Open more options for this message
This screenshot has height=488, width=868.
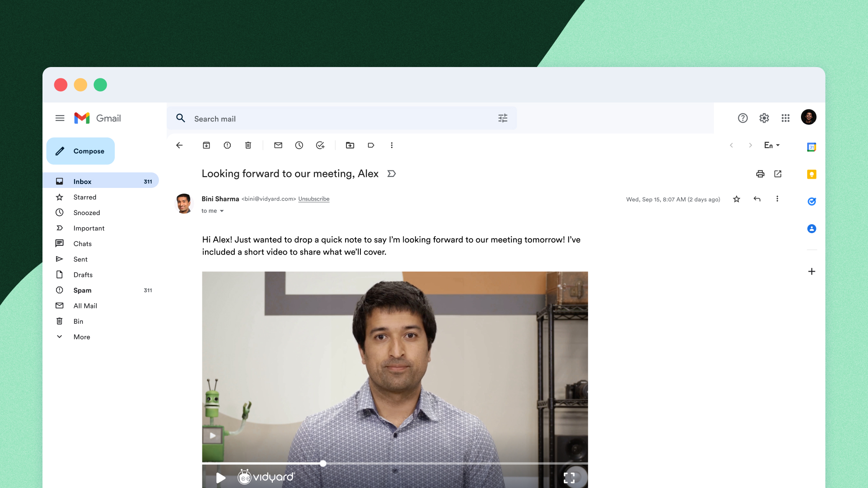(x=777, y=199)
